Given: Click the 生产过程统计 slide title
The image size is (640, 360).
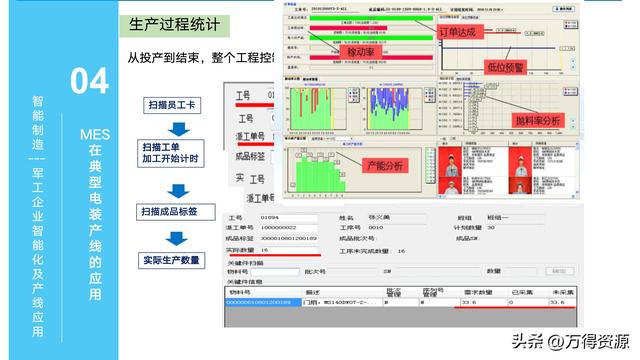Looking at the screenshot, I should pyautogui.click(x=174, y=25).
